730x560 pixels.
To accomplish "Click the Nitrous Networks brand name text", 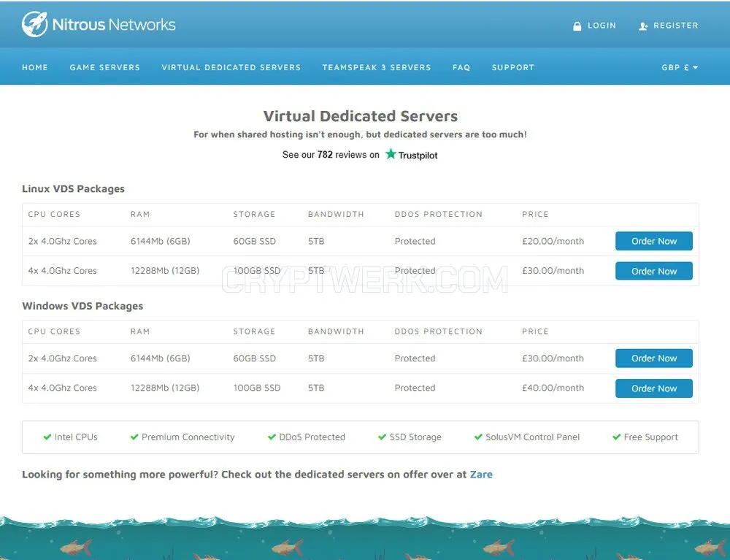I will [114, 24].
